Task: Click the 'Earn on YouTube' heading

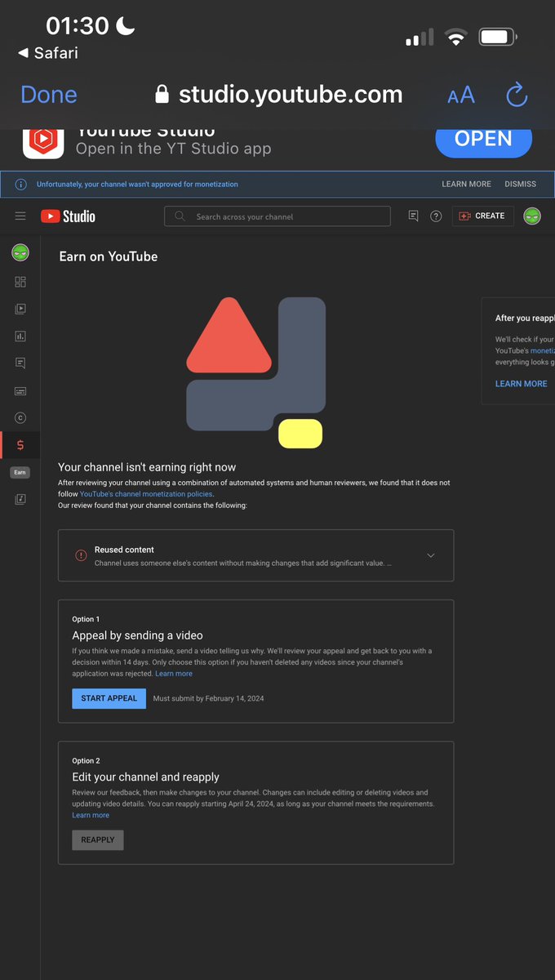Action: (x=109, y=256)
